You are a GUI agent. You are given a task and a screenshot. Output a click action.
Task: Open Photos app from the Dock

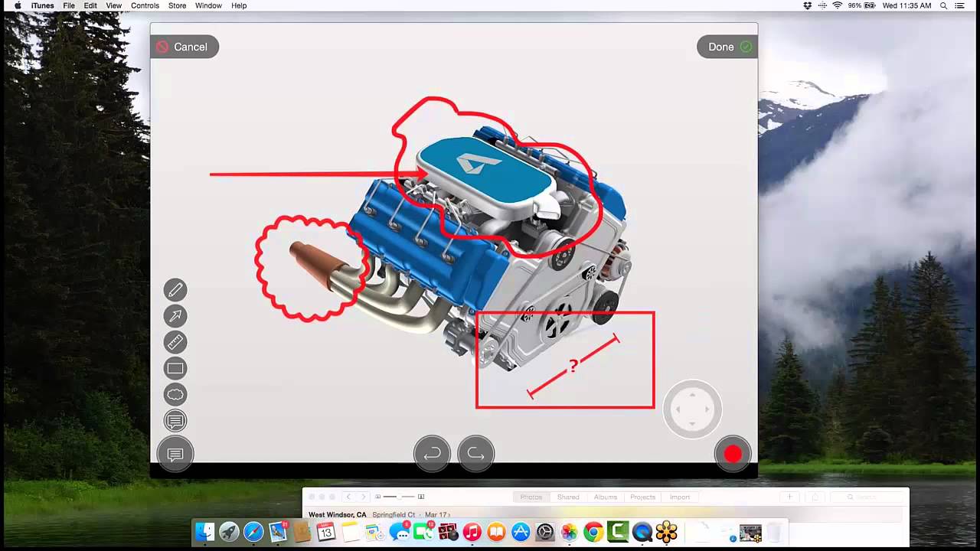[569, 532]
